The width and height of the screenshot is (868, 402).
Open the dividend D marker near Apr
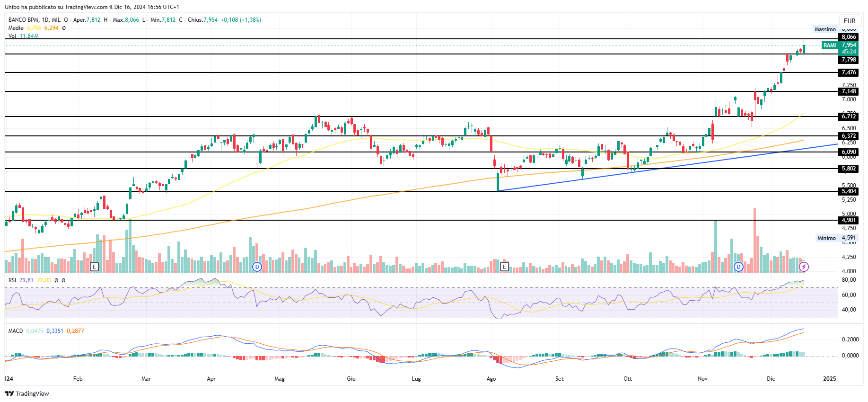pyautogui.click(x=257, y=267)
